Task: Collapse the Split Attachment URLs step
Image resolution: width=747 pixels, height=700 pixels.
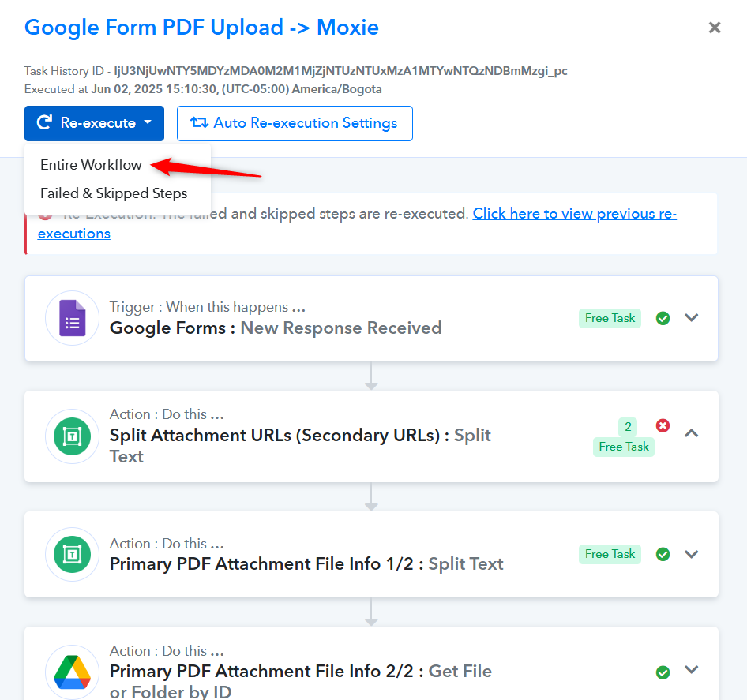Action: pos(691,432)
